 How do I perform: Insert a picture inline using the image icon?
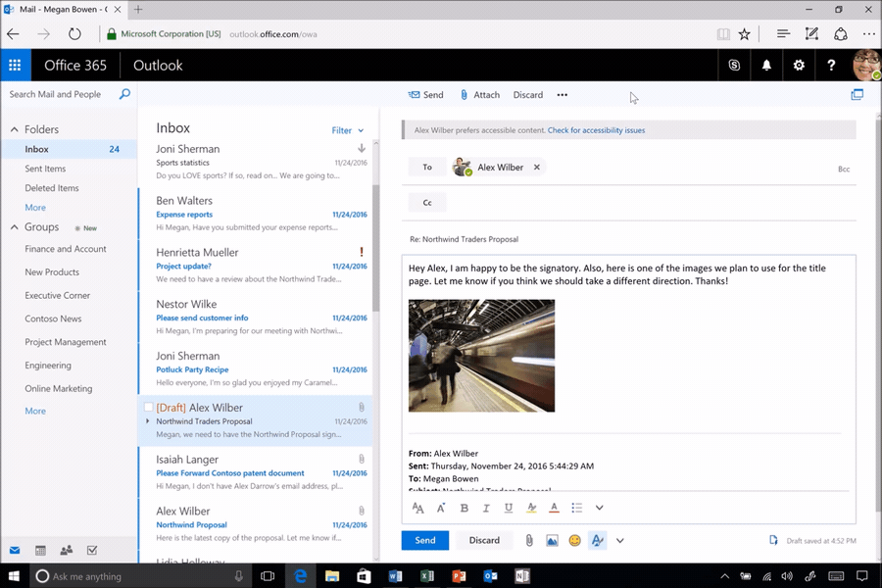(x=552, y=540)
